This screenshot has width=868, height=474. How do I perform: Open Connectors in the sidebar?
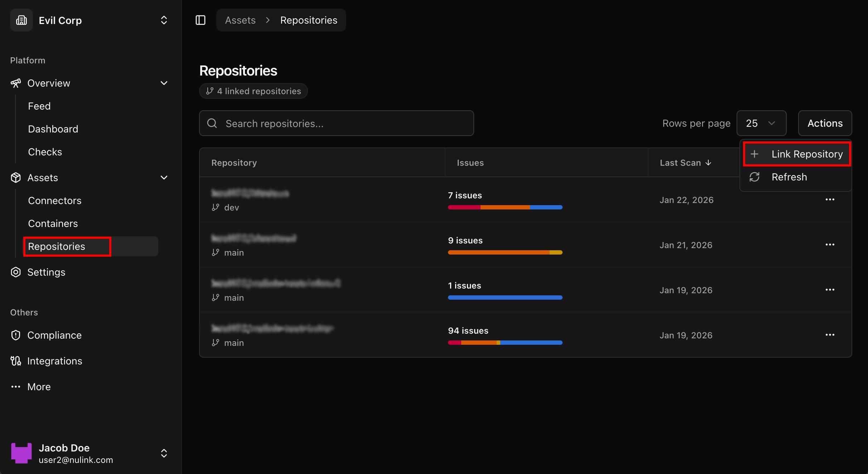[55, 200]
